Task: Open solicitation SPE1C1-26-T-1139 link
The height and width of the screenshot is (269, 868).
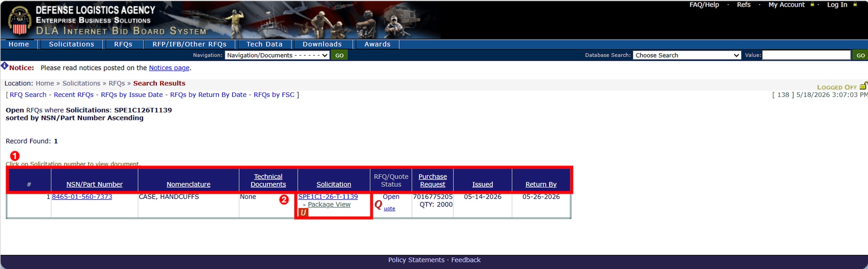Action: point(328,197)
